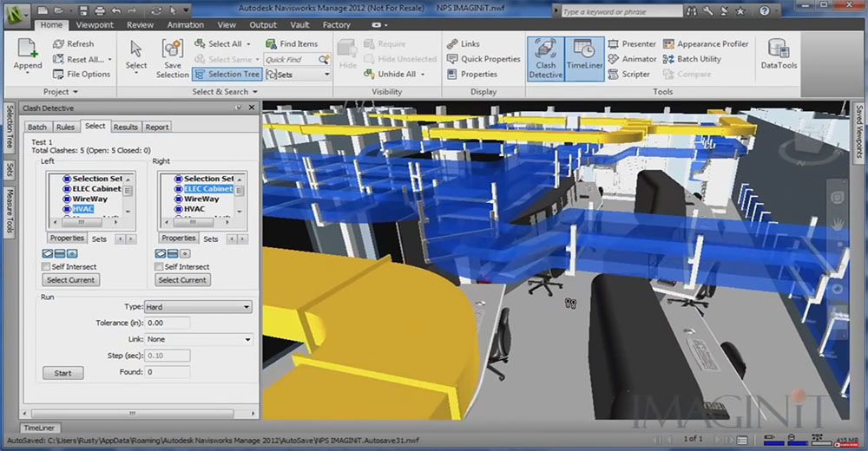Click the Refresh icon in Project group
Image resolution: width=868 pixels, height=451 pixels.
pos(58,43)
